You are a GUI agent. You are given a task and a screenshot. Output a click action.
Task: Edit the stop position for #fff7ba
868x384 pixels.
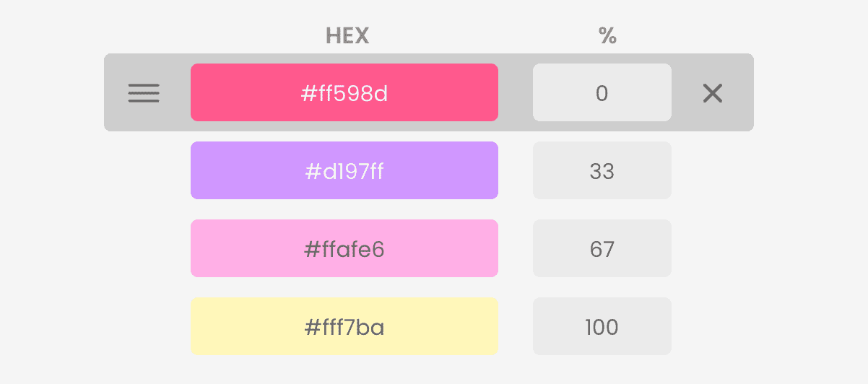click(602, 326)
